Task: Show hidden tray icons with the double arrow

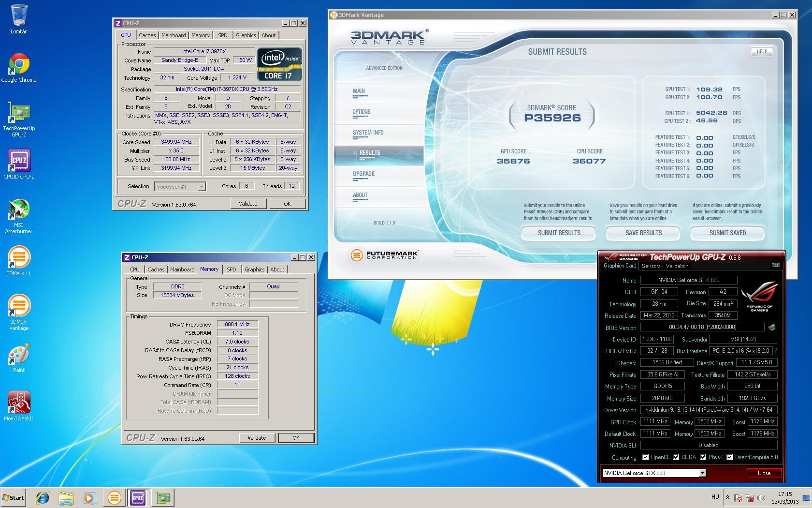Action: [727, 497]
